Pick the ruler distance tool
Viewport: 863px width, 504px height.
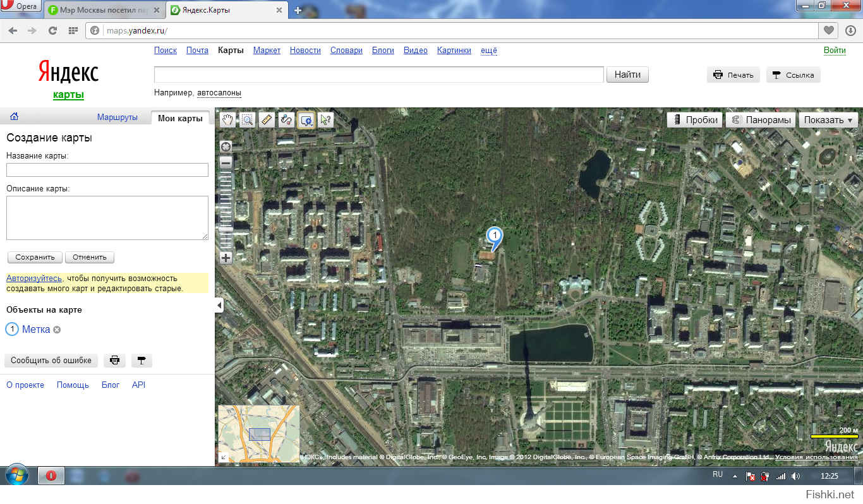[x=267, y=119]
